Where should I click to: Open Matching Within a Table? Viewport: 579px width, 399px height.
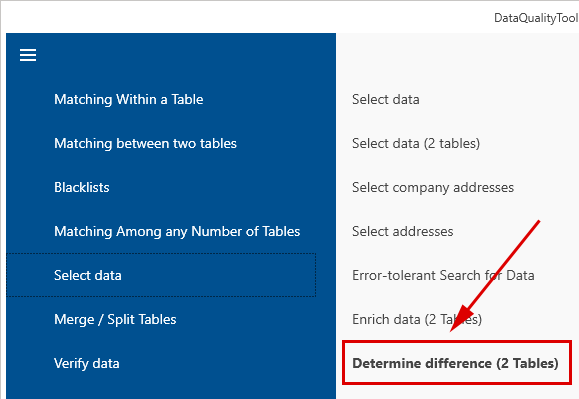129,99
